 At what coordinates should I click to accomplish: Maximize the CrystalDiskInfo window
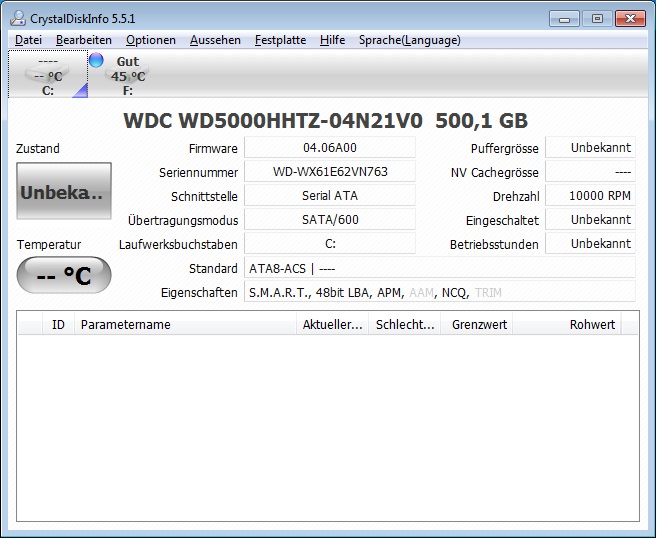(597, 19)
